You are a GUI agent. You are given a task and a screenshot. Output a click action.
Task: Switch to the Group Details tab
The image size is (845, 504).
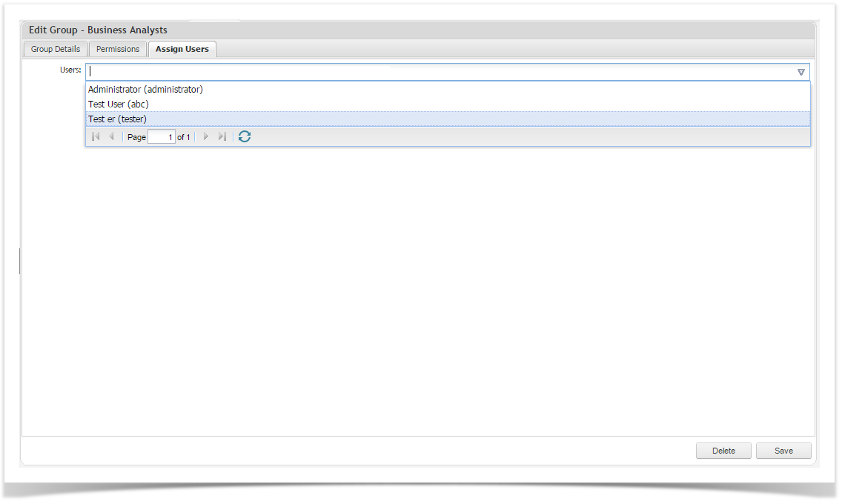point(56,50)
